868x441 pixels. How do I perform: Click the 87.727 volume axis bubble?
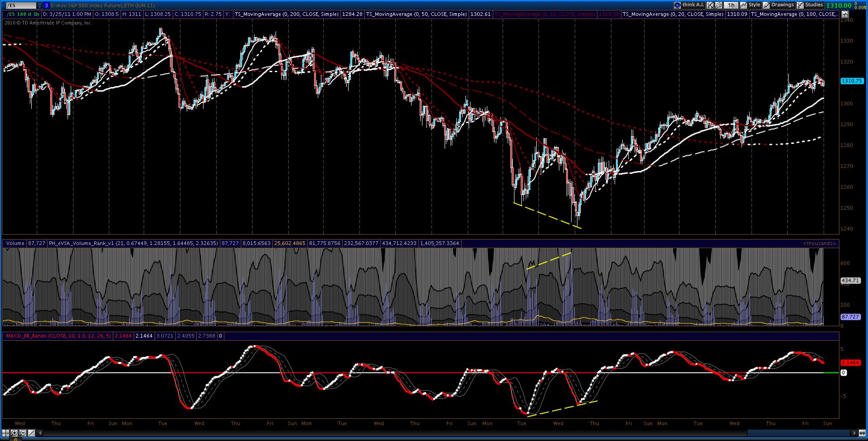[850, 317]
